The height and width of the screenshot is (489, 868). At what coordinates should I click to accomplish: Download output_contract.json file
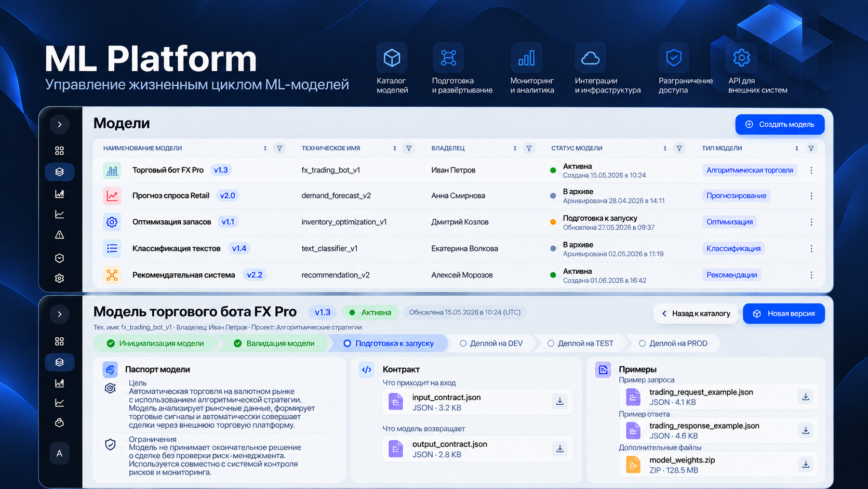(560, 448)
